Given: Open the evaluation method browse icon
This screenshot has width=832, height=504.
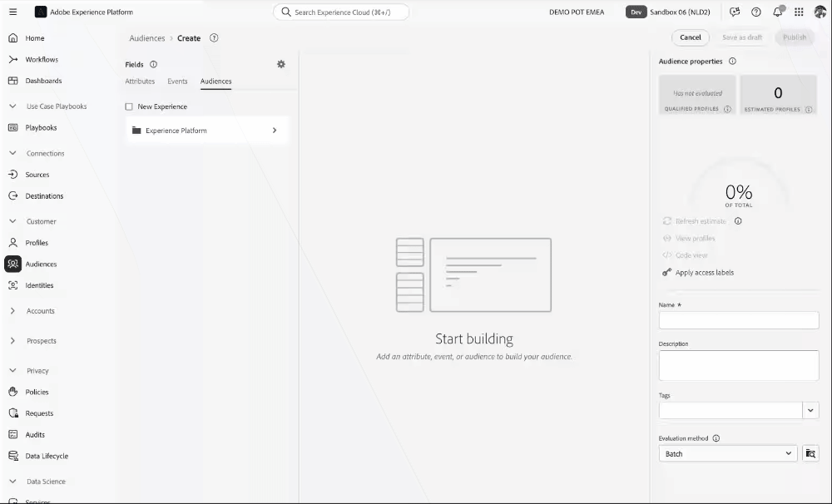Looking at the screenshot, I should (810, 453).
